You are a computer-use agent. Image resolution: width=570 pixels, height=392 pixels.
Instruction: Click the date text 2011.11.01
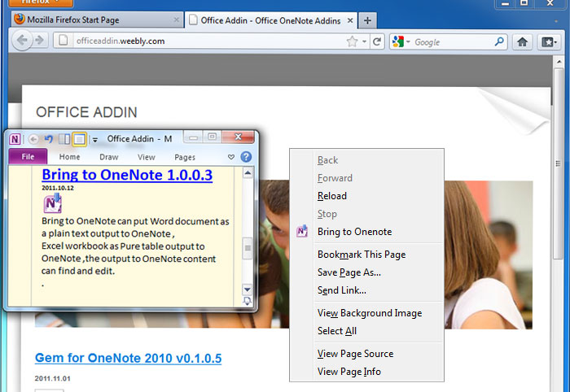(x=53, y=378)
